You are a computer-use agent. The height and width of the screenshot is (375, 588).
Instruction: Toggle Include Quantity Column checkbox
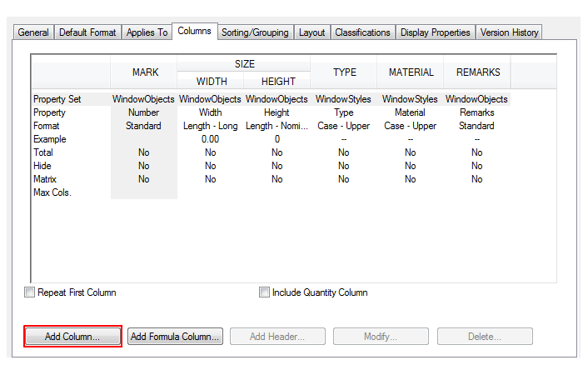pos(265,292)
